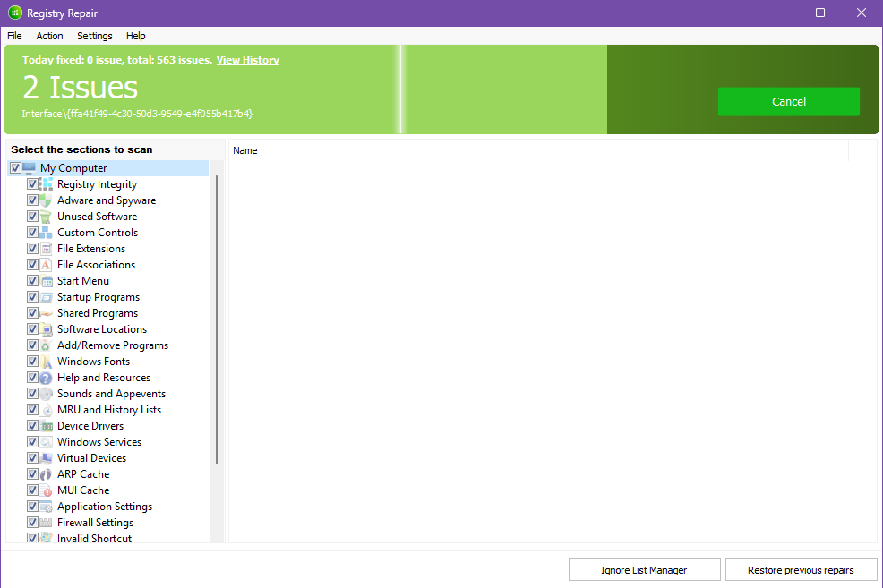
Task: Click Restore previous repairs button
Action: (801, 570)
